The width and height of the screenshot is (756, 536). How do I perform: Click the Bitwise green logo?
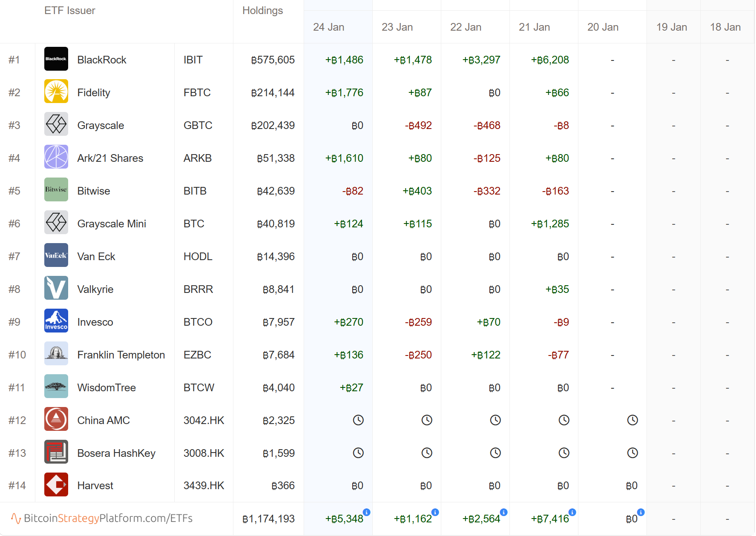click(x=56, y=189)
